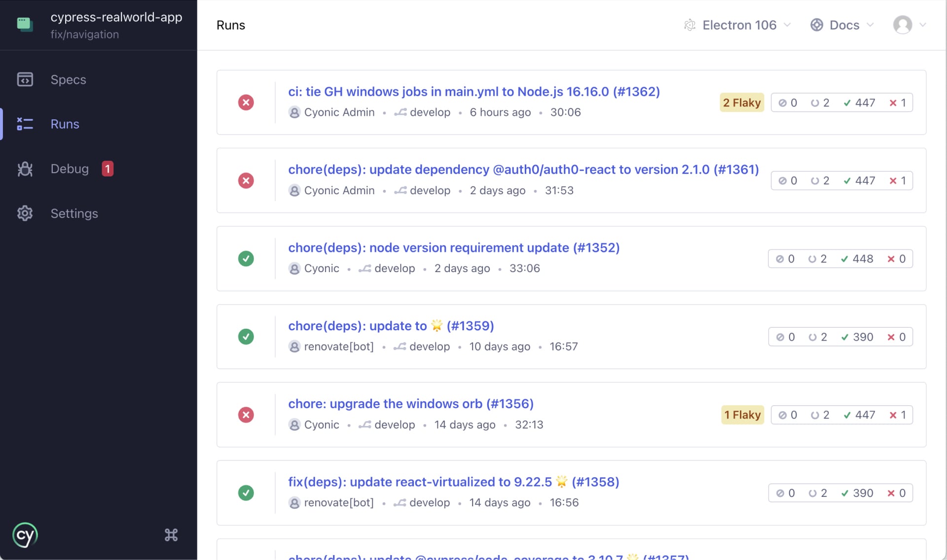Click green passed status icon for #1352
Viewport: 947px width, 560px height.
(x=246, y=258)
